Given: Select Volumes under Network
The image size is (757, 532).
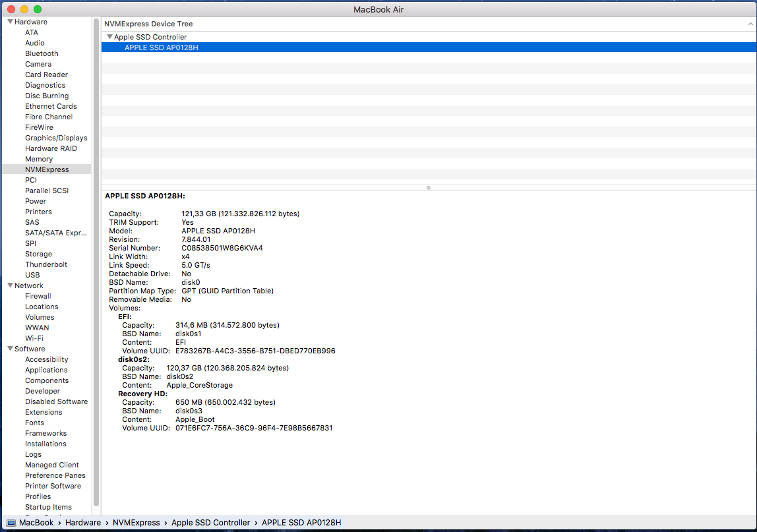Looking at the screenshot, I should 40,317.
